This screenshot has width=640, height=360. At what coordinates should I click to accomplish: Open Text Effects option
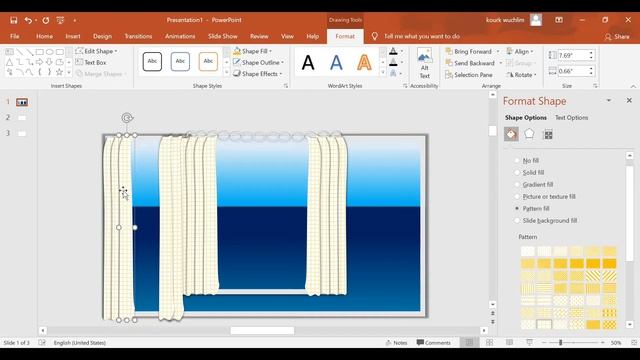(396, 73)
